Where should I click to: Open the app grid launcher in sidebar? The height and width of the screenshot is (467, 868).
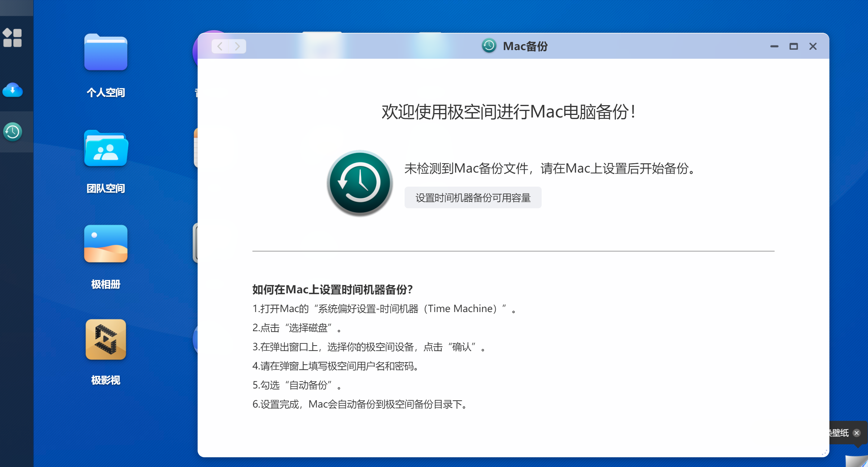[12, 38]
